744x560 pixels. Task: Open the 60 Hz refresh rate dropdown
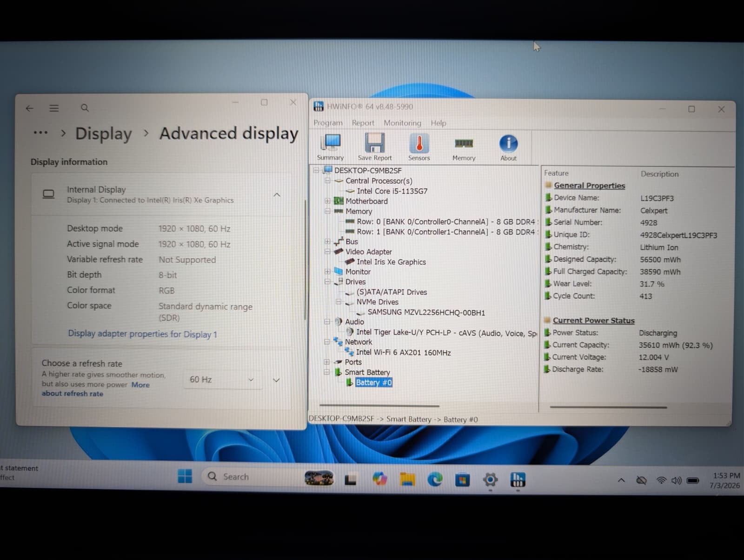coord(222,380)
